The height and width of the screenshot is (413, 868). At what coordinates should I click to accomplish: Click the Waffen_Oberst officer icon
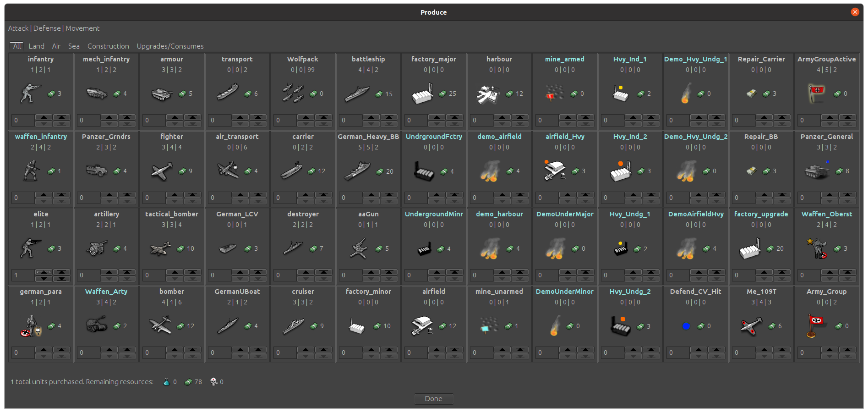pyautogui.click(x=817, y=248)
